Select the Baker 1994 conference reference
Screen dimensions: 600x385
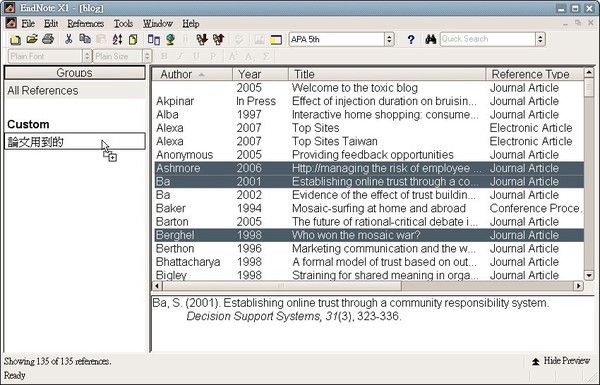(369, 208)
